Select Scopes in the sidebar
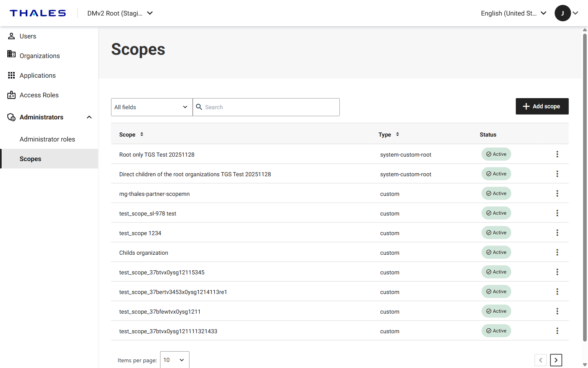The image size is (588, 368). coord(49,159)
